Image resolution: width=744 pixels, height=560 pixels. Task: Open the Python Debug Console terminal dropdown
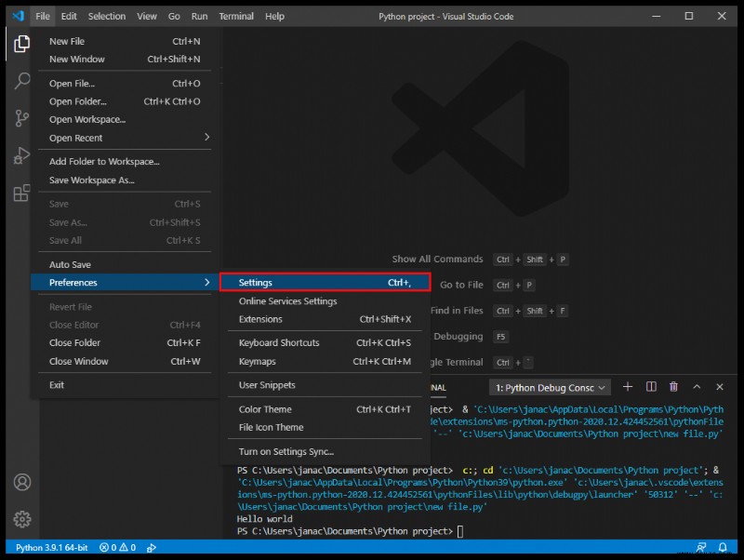point(550,388)
